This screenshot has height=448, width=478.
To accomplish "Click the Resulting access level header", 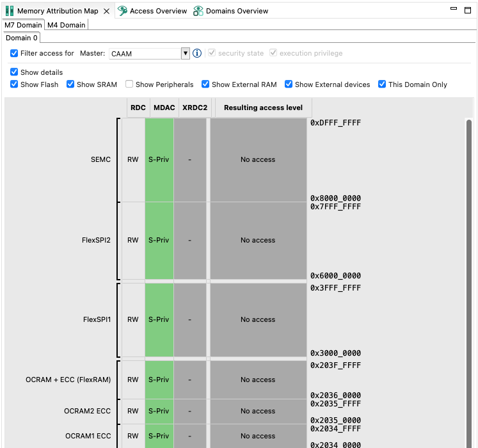I will [263, 108].
